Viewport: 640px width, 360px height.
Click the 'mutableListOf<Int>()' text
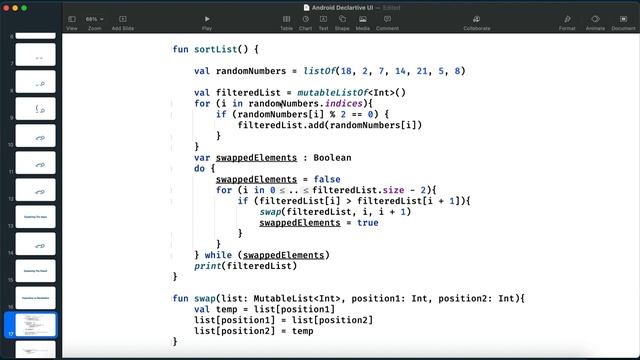tap(351, 93)
